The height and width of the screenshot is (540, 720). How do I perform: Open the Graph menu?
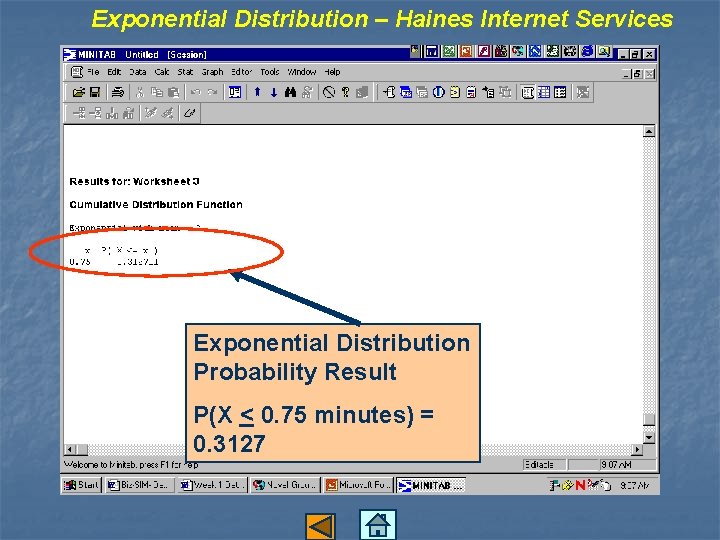tap(212, 72)
